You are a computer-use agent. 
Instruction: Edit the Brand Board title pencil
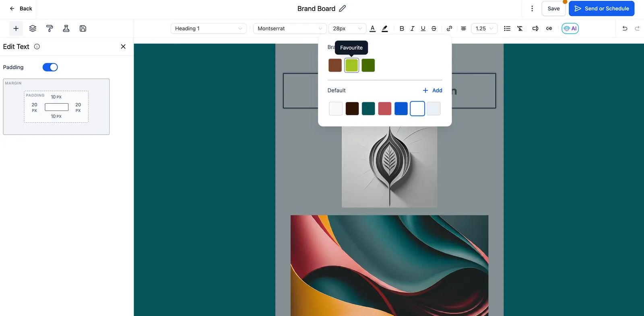pos(343,8)
